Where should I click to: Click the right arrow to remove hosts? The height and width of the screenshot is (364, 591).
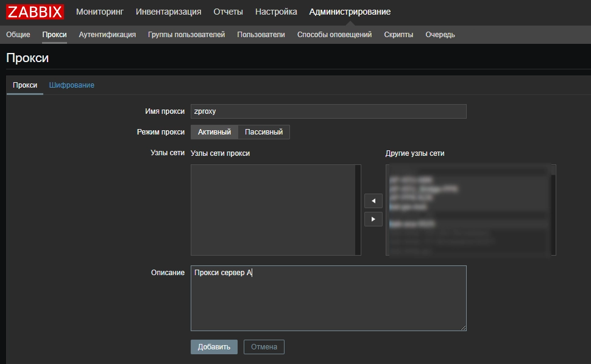[373, 219]
